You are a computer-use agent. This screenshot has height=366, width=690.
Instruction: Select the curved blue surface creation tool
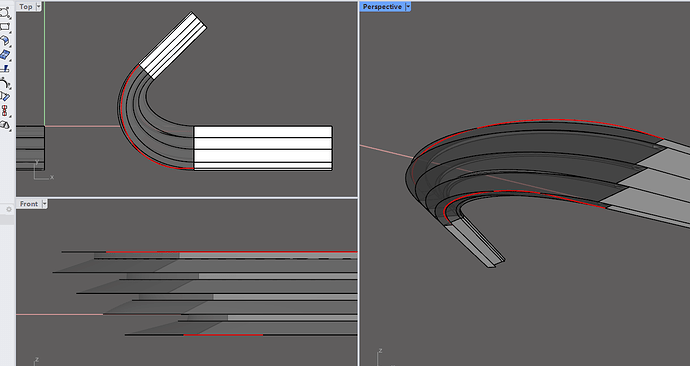click(4, 41)
